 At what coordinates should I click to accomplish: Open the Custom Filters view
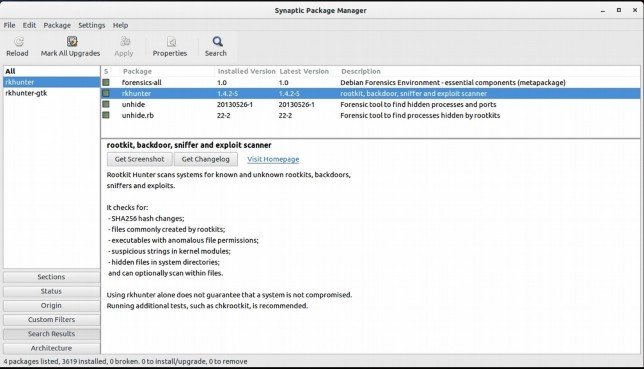51,320
